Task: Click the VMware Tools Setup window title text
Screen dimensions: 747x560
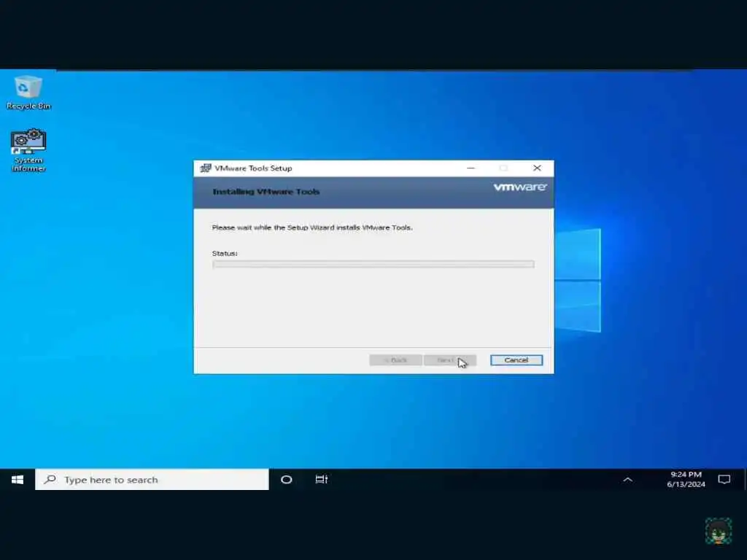Action: [253, 168]
